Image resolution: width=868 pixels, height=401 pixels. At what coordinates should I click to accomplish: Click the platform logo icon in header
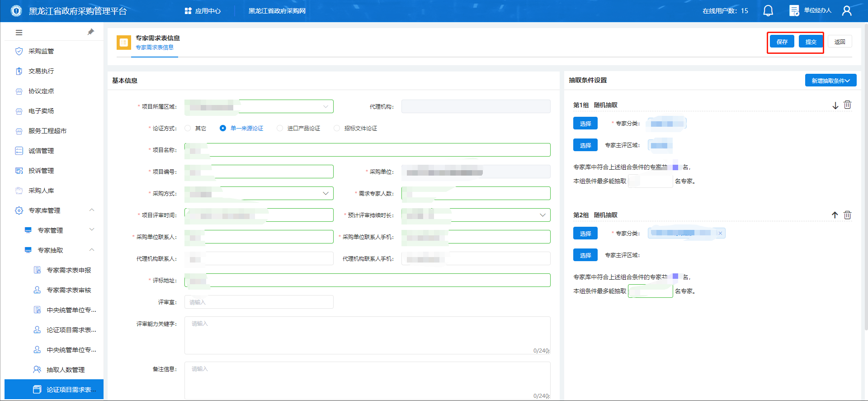(x=16, y=11)
